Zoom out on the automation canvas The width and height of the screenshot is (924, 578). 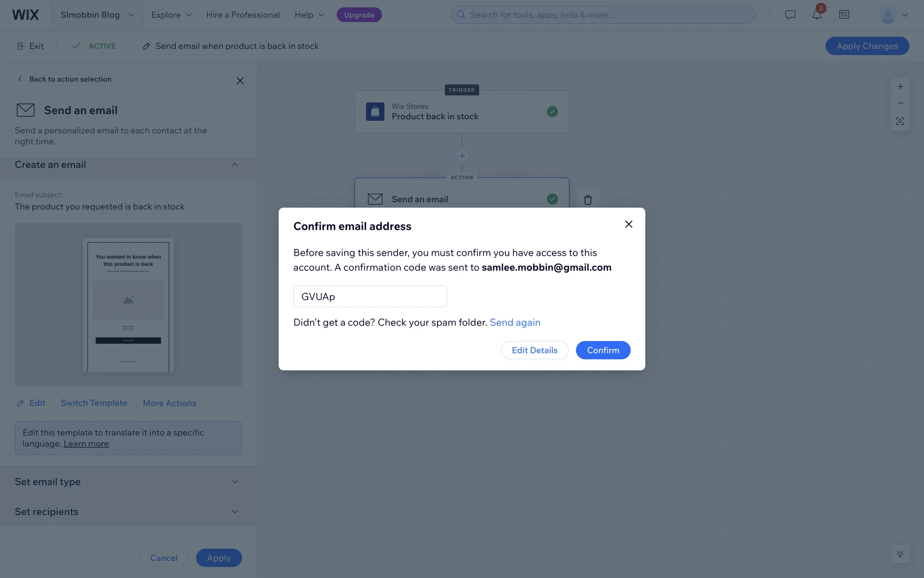click(x=900, y=103)
